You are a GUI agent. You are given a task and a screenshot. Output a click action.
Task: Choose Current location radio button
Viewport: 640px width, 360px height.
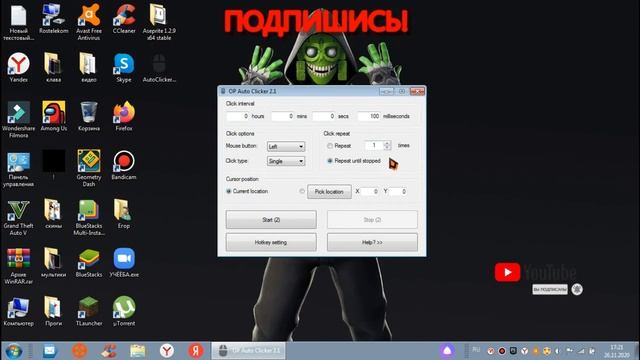tap(229, 191)
